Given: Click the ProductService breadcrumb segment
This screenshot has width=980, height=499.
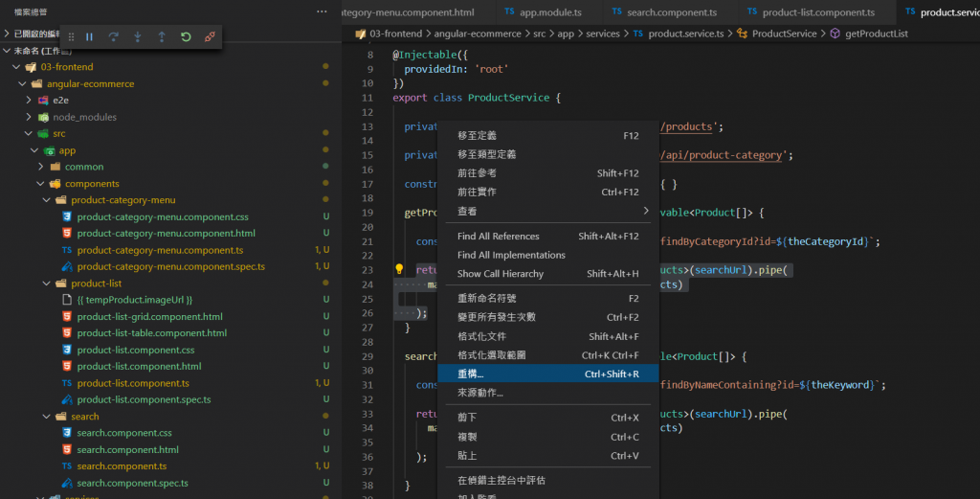Looking at the screenshot, I should tap(785, 34).
